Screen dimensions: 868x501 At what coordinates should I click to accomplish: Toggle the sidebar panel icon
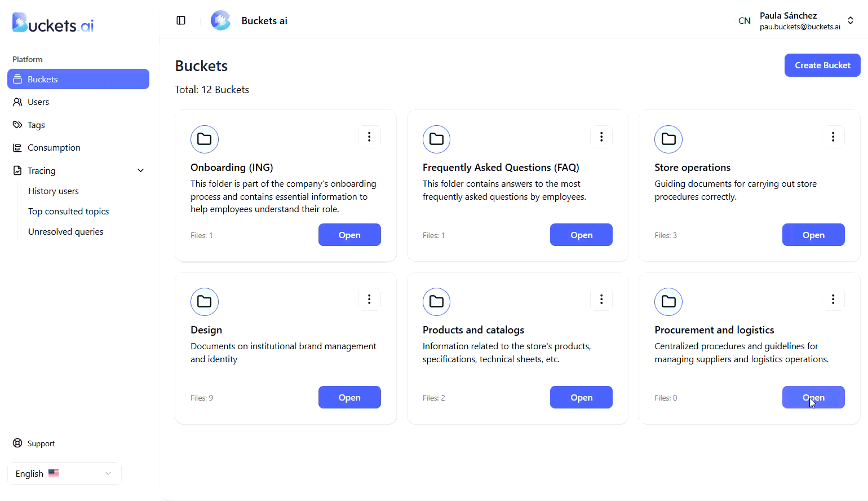(x=181, y=20)
